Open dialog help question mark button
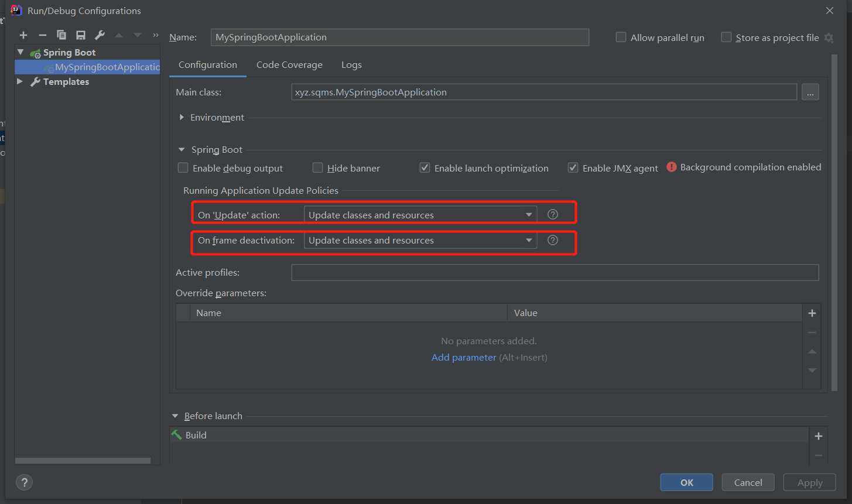 coord(25,483)
